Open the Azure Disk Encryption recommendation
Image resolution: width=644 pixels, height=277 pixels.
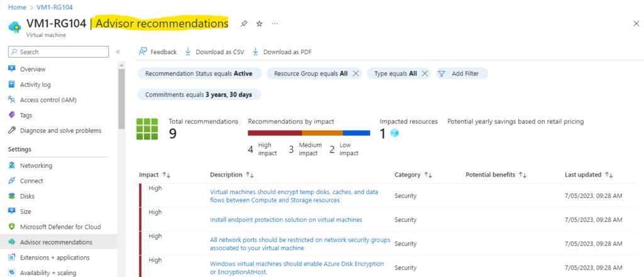297,268
